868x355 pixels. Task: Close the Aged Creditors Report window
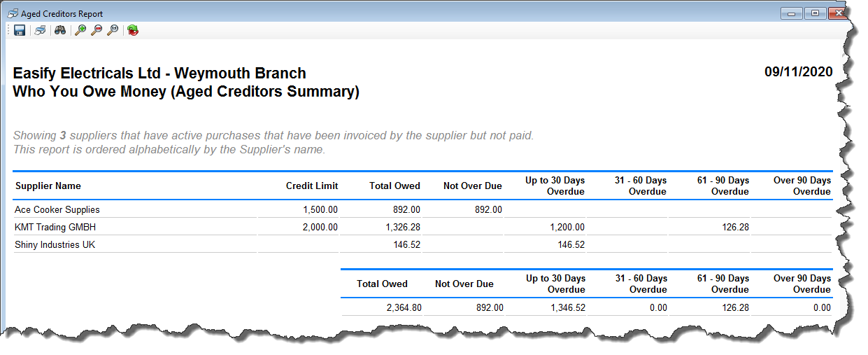pos(837,13)
